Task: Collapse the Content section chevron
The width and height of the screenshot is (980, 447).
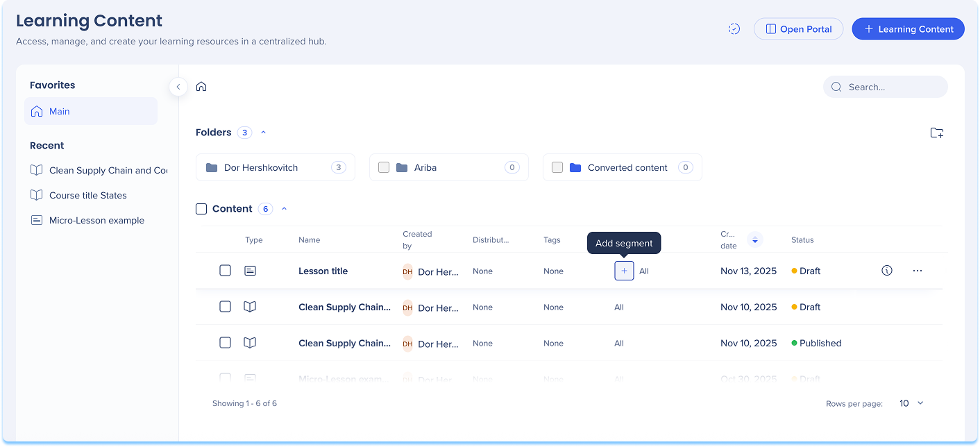Action: pos(284,209)
